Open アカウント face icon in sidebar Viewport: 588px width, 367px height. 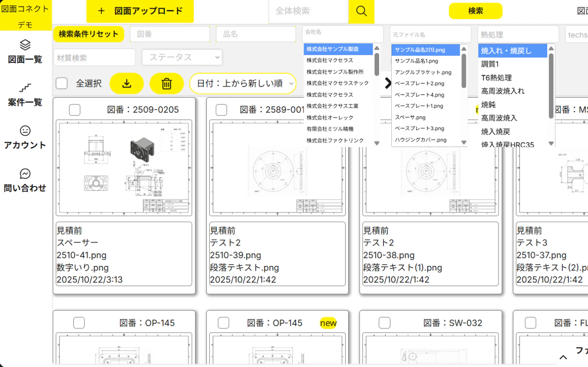pyautogui.click(x=25, y=131)
